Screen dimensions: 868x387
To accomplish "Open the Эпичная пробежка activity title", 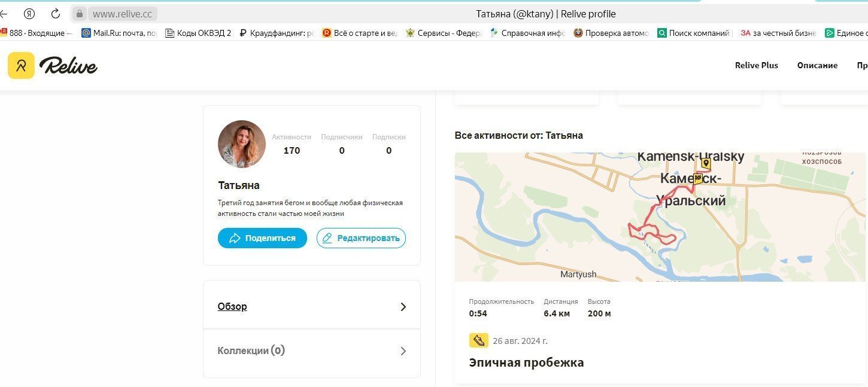I will (526, 362).
